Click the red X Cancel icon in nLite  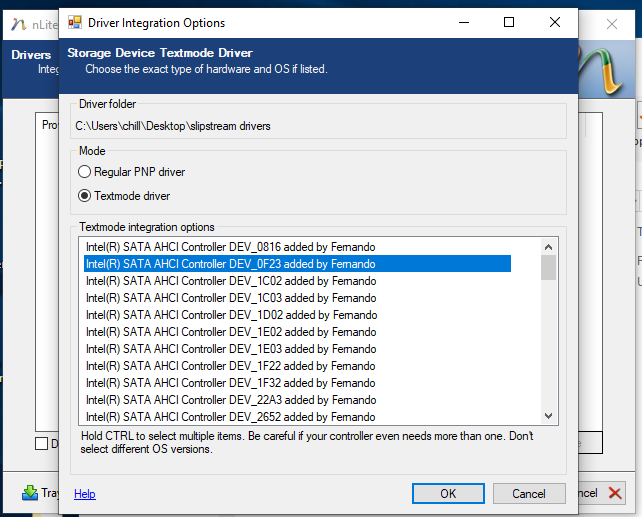(615, 493)
